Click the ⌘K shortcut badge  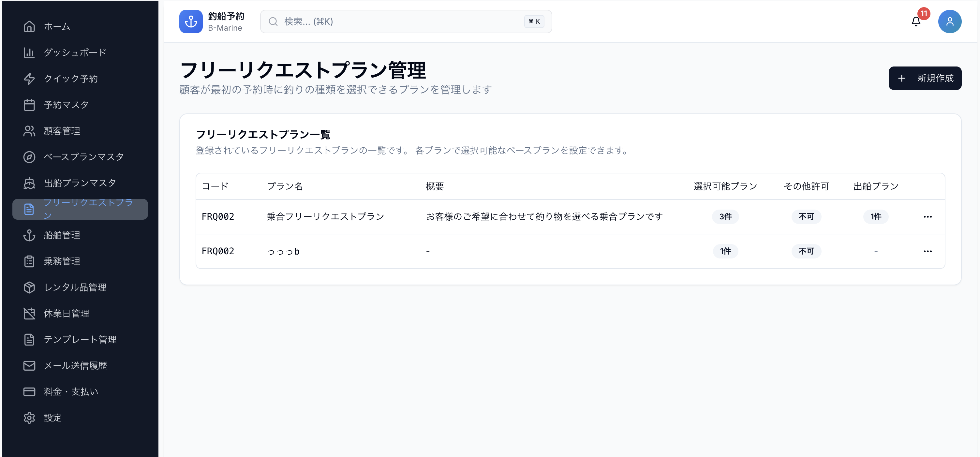[x=534, y=22]
